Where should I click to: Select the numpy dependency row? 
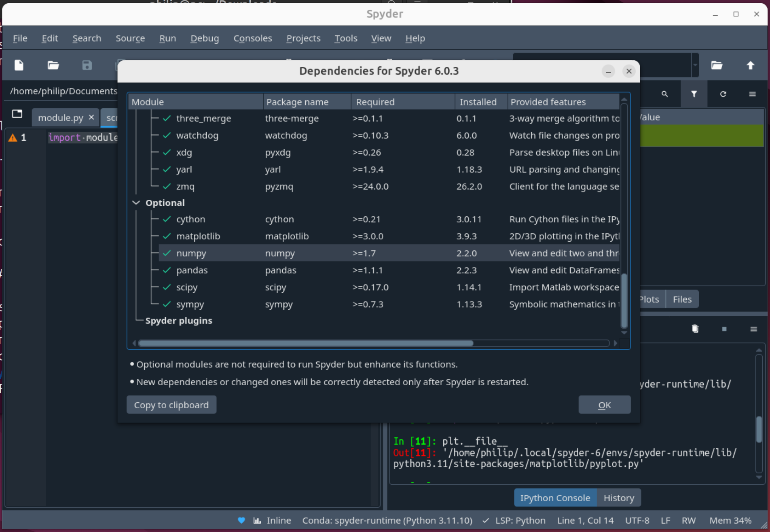coord(389,253)
